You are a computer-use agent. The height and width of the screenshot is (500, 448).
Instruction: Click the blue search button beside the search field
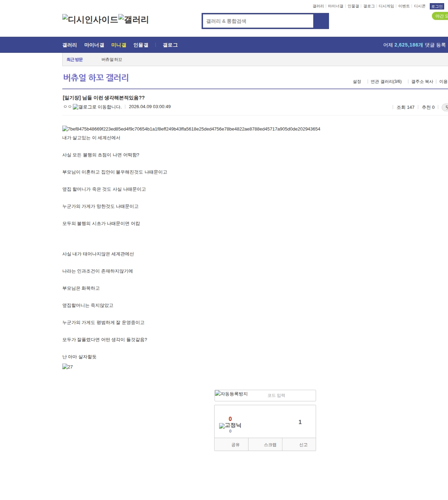(321, 21)
